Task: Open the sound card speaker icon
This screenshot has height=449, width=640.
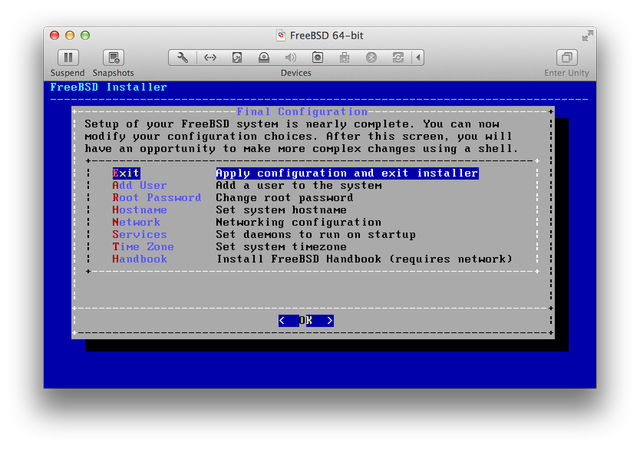Action: [x=291, y=58]
